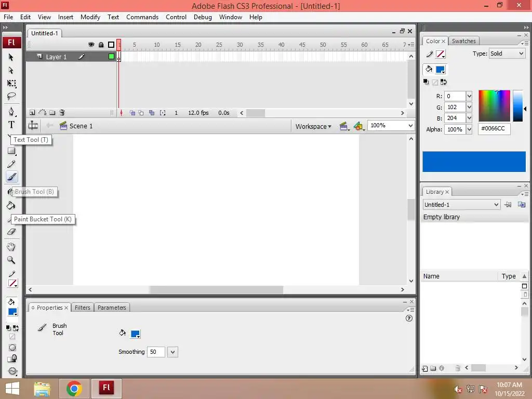Switch to the Parameters tab
Screen dimensions: 532x399
point(112,308)
